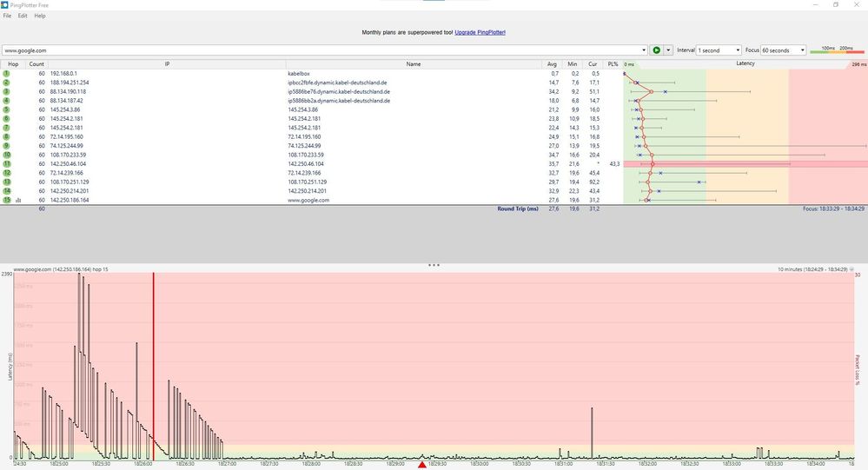Click the latency graph bar for hop 11
The image size is (868, 470).
(745, 164)
